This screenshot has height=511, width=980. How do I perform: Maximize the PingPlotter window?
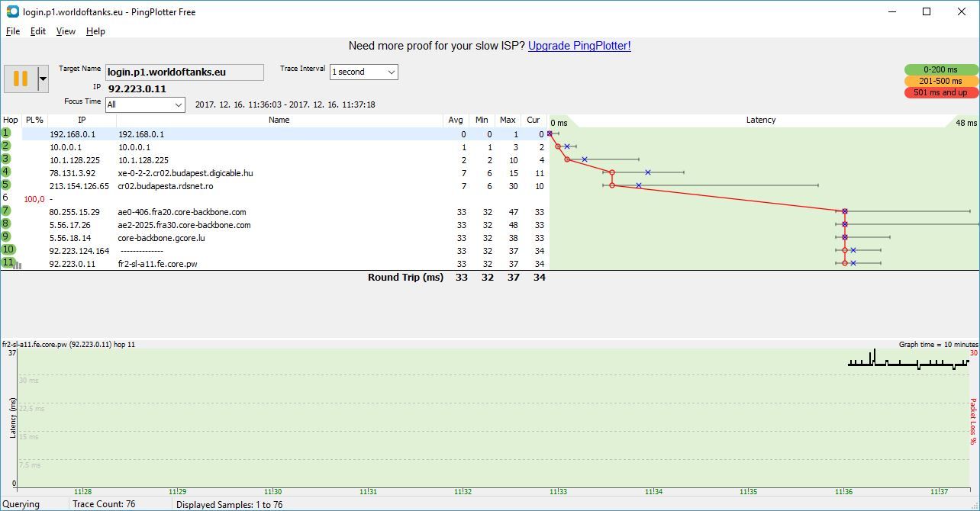pyautogui.click(x=927, y=11)
